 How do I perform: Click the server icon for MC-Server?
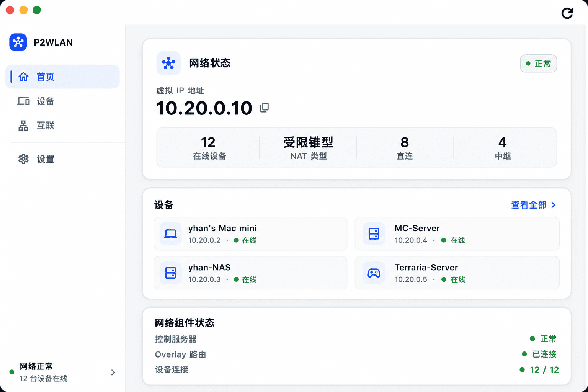(x=374, y=234)
